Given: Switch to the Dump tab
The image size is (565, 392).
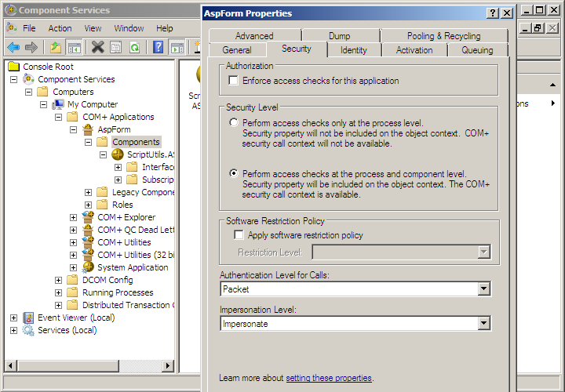Looking at the screenshot, I should [x=340, y=35].
